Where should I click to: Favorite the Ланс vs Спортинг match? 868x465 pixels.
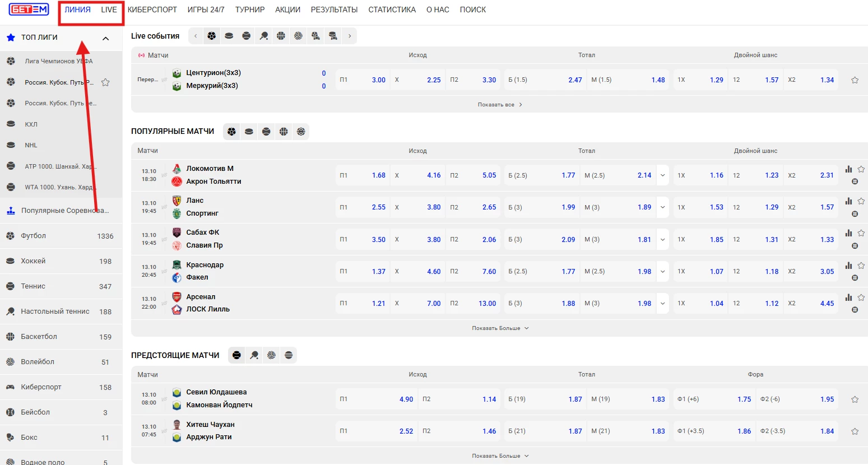[861, 201]
